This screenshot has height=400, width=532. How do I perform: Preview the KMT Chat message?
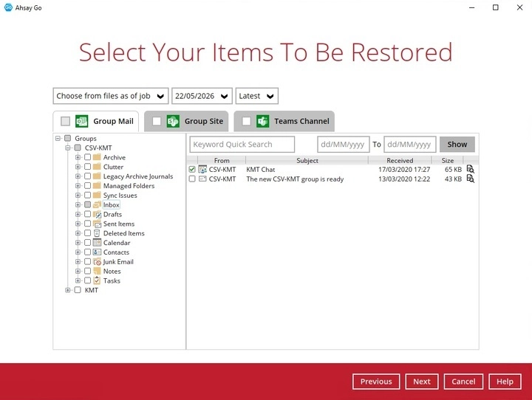pyautogui.click(x=470, y=169)
